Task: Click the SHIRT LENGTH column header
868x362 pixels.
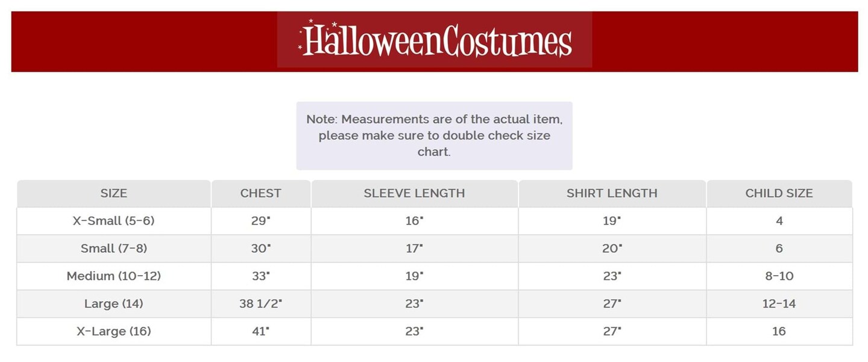Action: 612,194
